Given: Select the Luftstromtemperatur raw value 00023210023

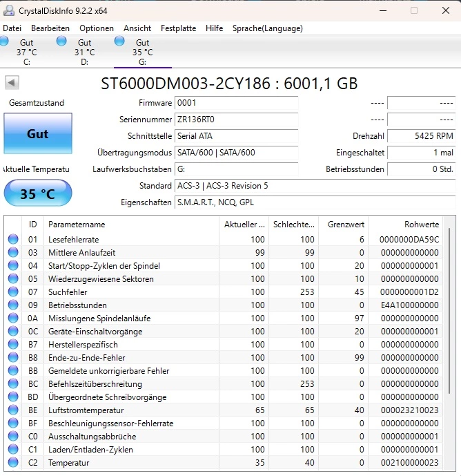Looking at the screenshot, I should pyautogui.click(x=410, y=410).
